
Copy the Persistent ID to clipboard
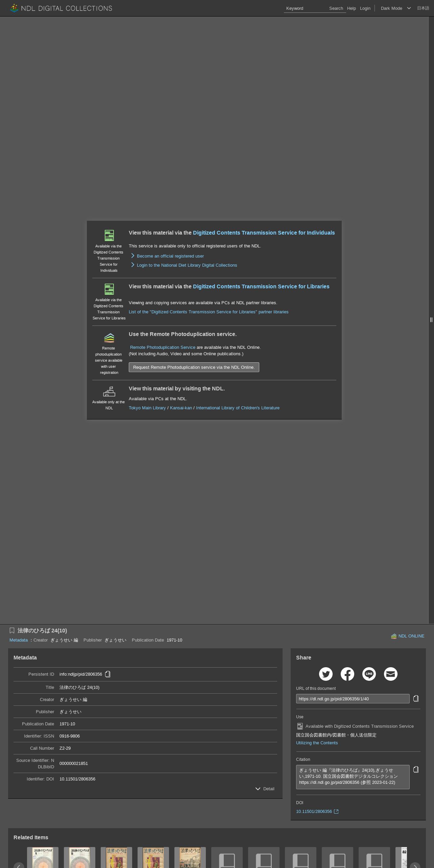[x=108, y=674]
